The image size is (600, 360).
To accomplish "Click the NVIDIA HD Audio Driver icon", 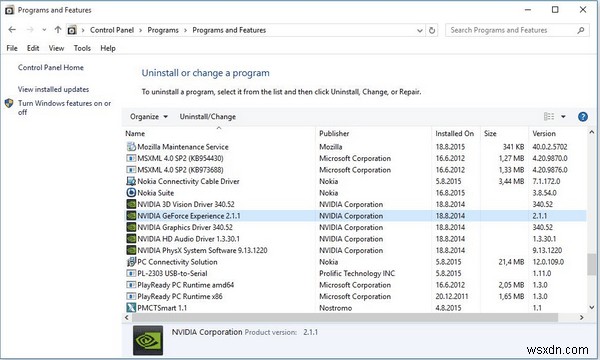I will point(131,239).
